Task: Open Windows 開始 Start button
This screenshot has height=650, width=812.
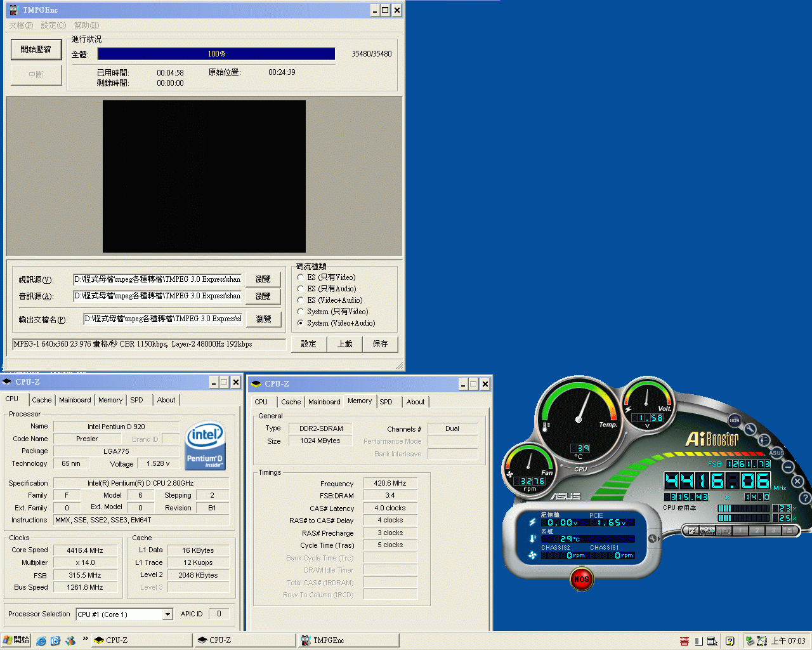Action: coord(16,640)
